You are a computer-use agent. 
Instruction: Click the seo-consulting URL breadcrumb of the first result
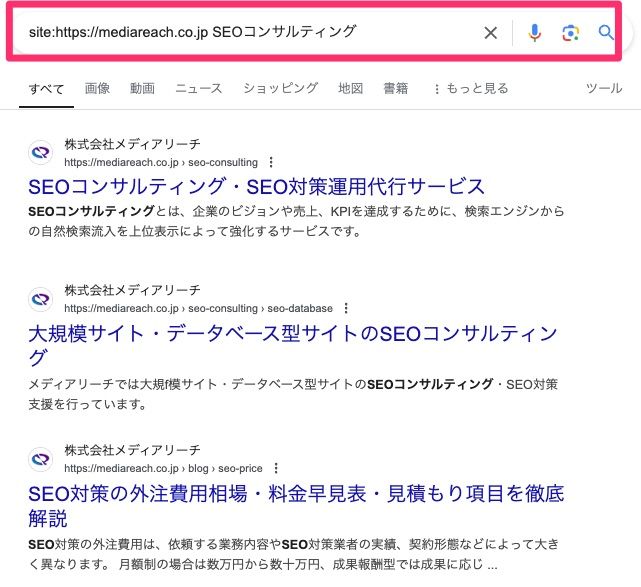(x=161, y=162)
